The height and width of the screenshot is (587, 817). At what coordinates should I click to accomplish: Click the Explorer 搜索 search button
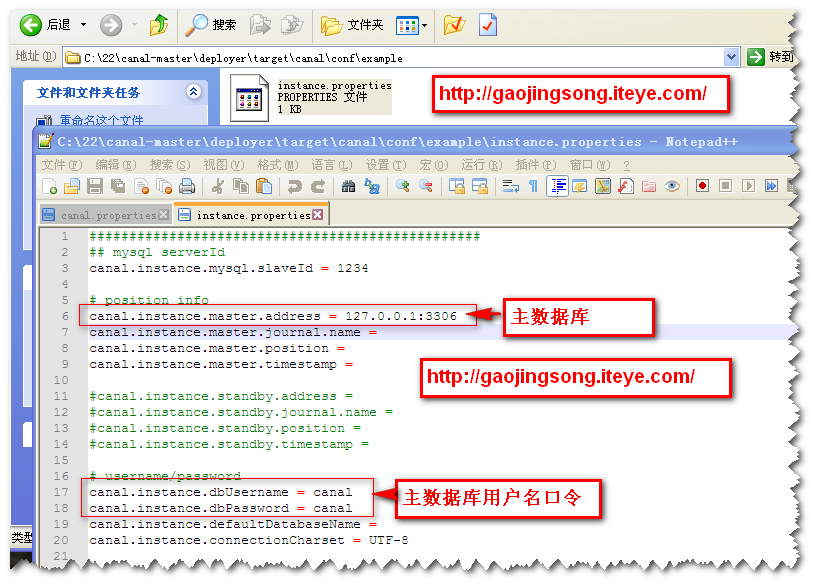tap(211, 25)
